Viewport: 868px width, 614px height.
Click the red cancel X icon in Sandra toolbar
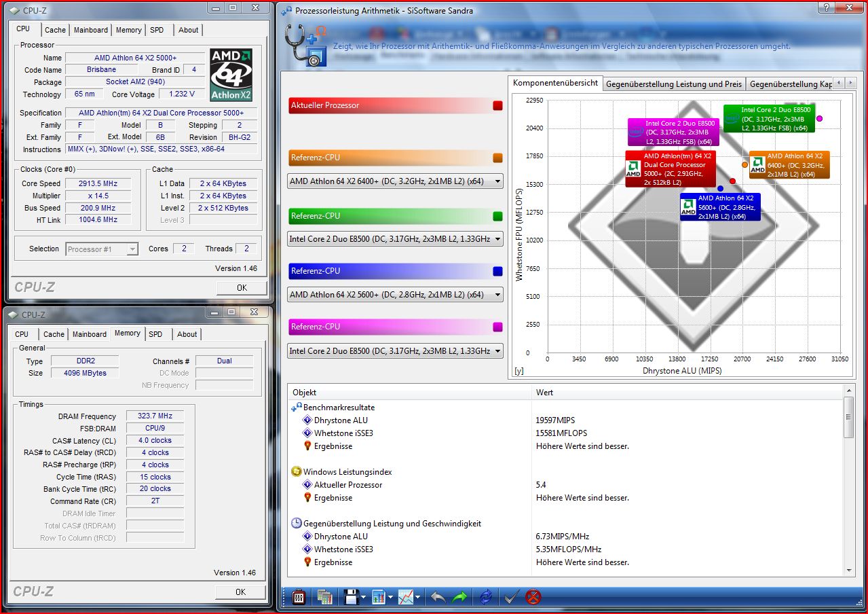[x=533, y=597]
